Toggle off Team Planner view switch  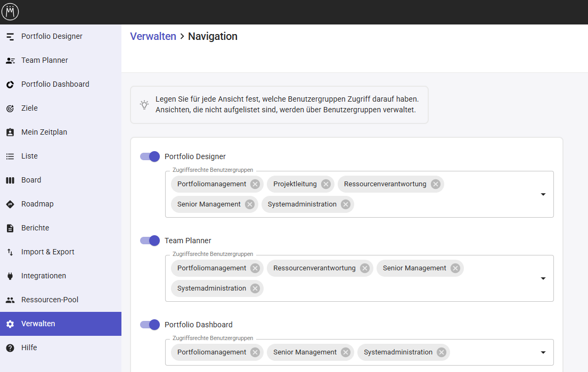(x=150, y=241)
